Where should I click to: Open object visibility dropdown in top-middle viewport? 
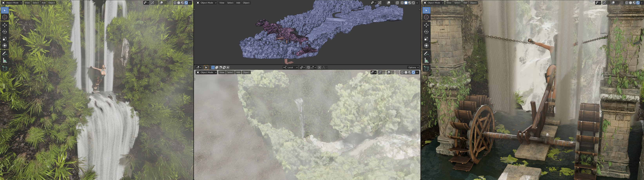click(373, 3)
